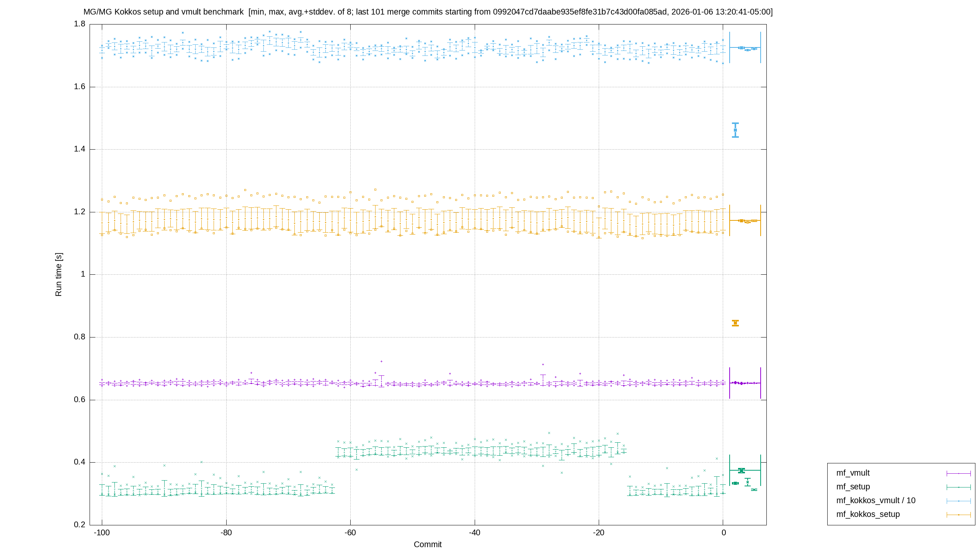The height and width of the screenshot is (551, 980).
Task: Click the 'mf_kokkos_vmult / 10' legend label
Action: 876,500
